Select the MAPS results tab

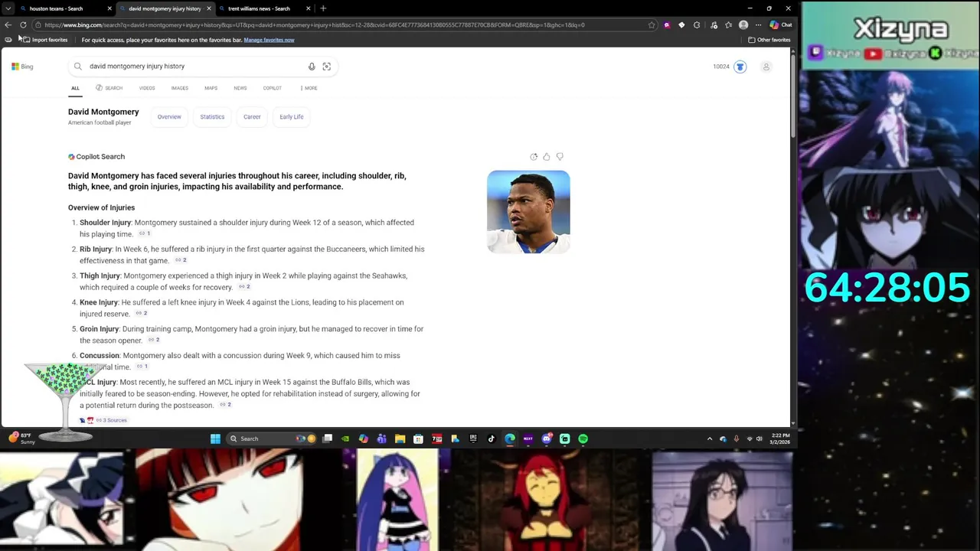(211, 88)
